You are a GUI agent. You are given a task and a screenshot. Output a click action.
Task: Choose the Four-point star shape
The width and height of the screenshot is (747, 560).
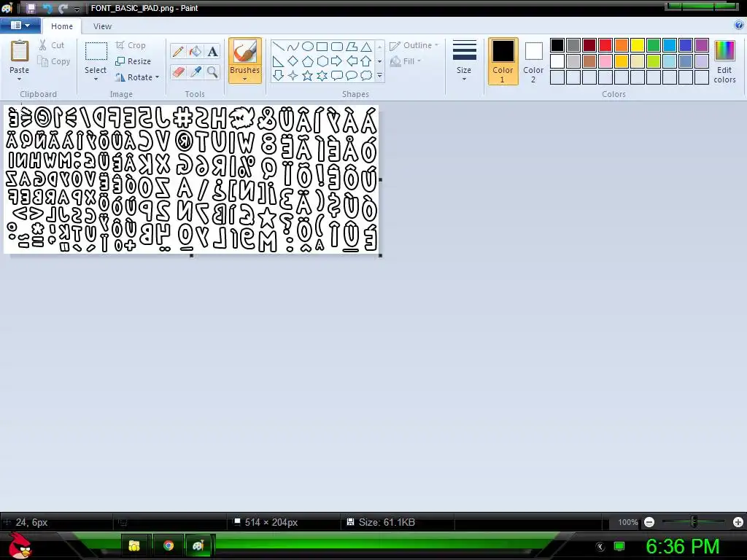(293, 75)
